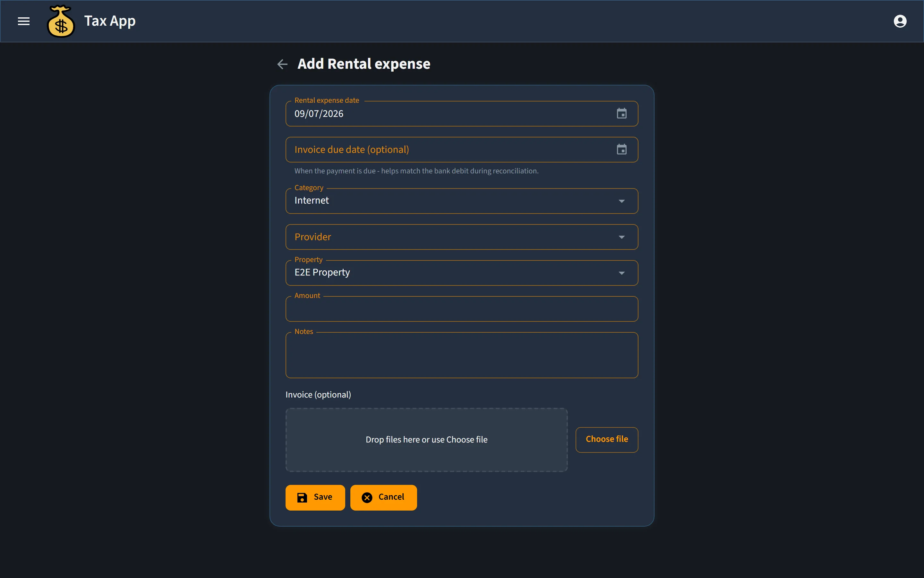Click the file drop zone area
This screenshot has height=578, width=924.
pyautogui.click(x=426, y=440)
